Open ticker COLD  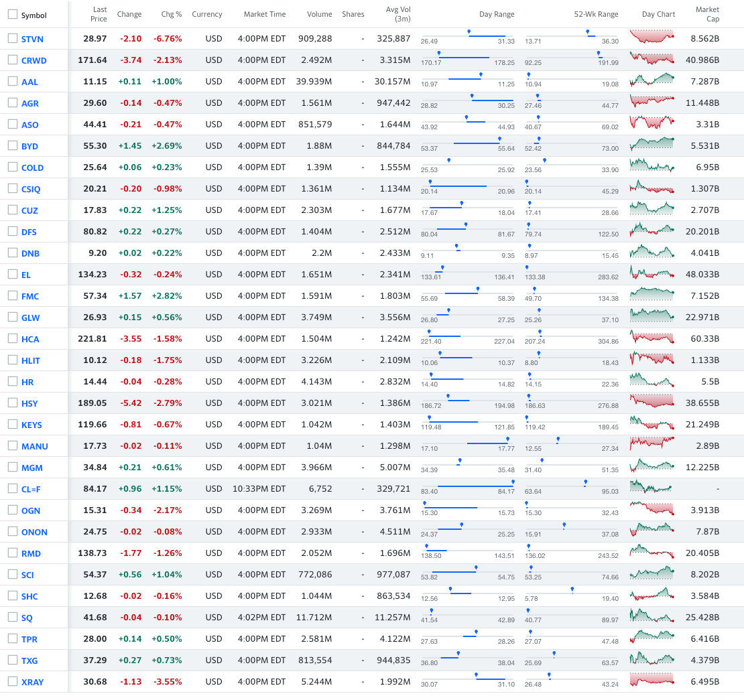pyautogui.click(x=32, y=167)
